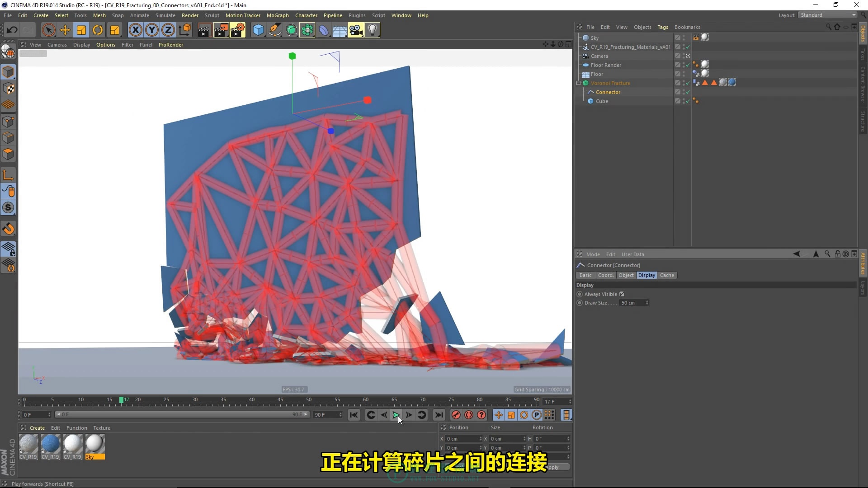Enable Snap magnet icon
This screenshot has width=868, height=488.
coord(8,229)
